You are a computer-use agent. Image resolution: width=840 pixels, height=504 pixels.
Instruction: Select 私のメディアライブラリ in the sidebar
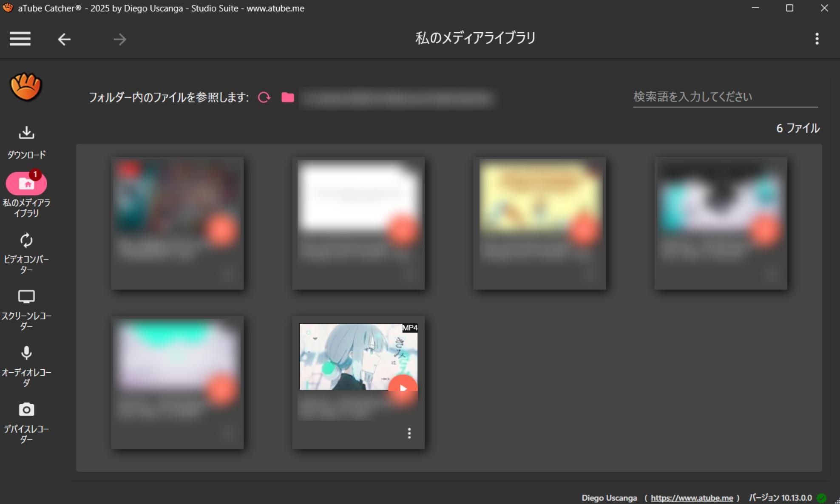click(26, 195)
